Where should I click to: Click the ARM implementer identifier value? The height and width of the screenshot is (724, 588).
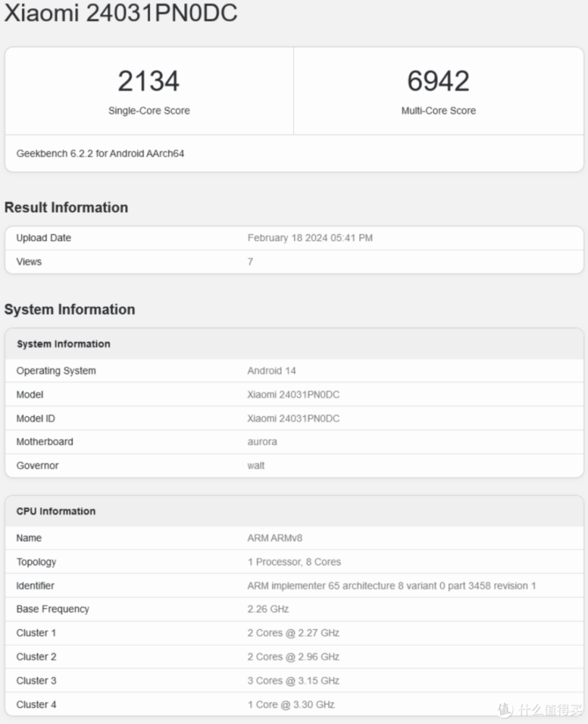tap(391, 586)
